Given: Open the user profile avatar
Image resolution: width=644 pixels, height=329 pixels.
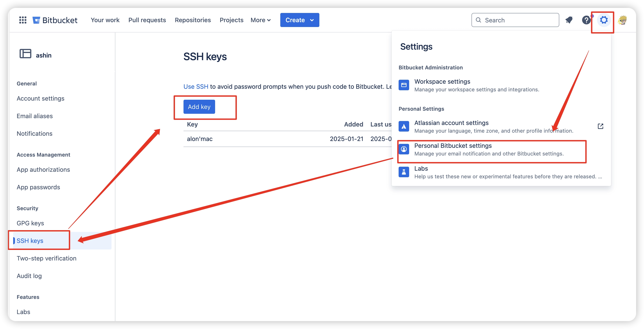Looking at the screenshot, I should 622,20.
